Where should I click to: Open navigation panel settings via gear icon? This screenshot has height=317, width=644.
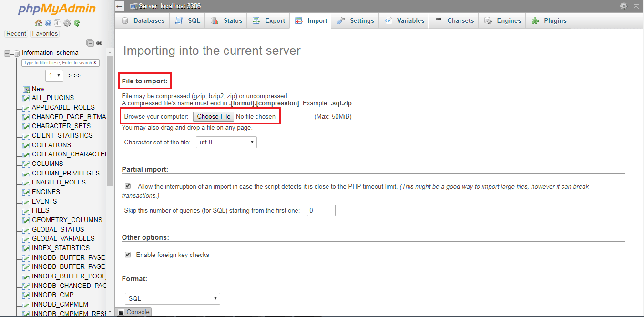67,22
